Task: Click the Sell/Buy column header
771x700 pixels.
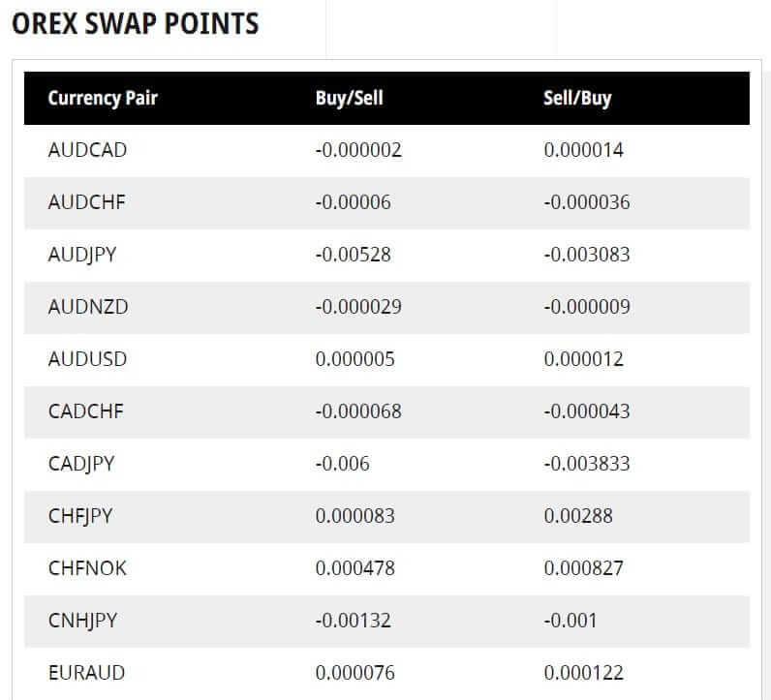Action: coord(577,99)
